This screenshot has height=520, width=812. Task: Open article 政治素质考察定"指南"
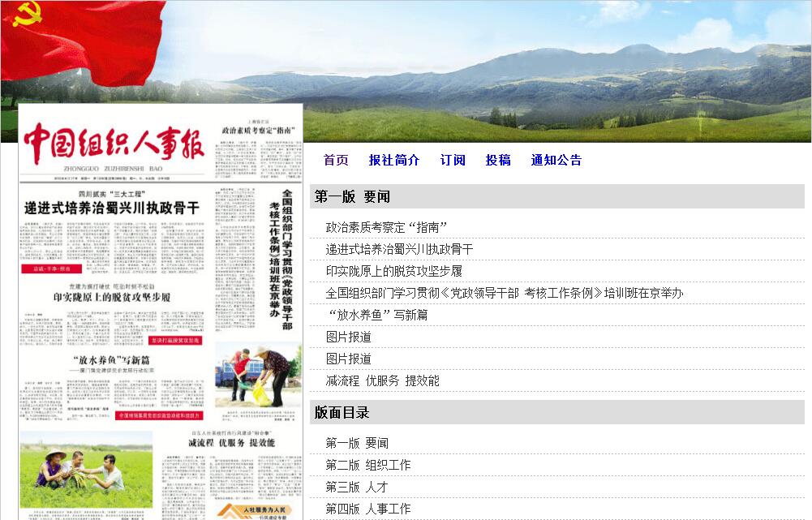[x=386, y=227]
